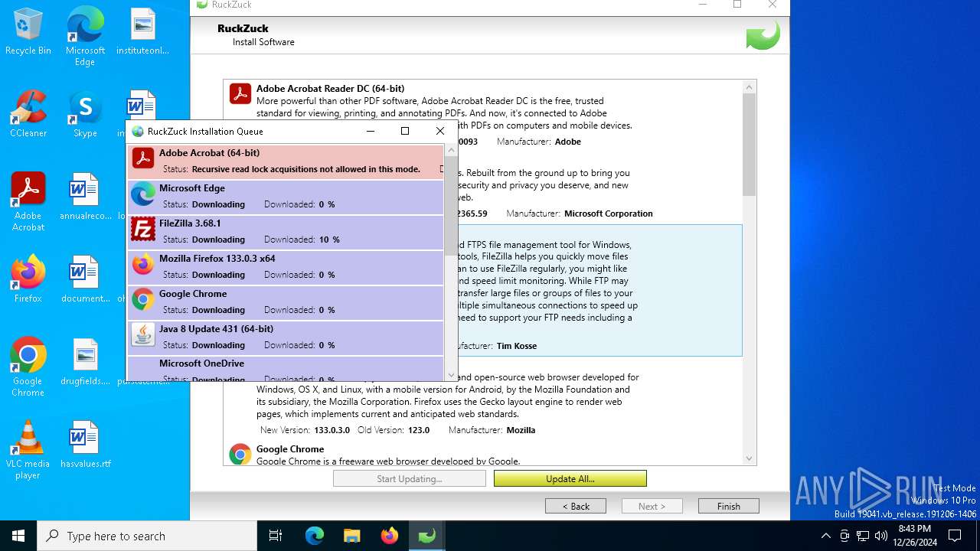
Task: Click RuckZuck app in taskbar
Action: click(x=427, y=536)
